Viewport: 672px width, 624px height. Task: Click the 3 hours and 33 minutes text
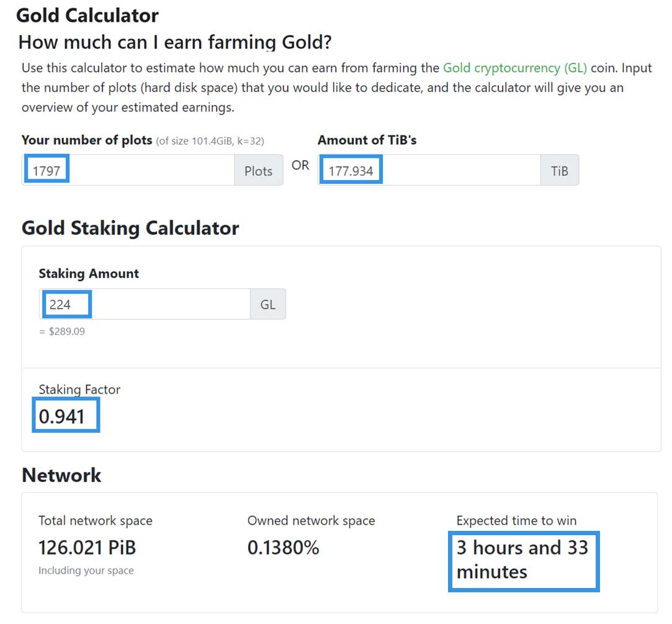pyautogui.click(x=522, y=559)
